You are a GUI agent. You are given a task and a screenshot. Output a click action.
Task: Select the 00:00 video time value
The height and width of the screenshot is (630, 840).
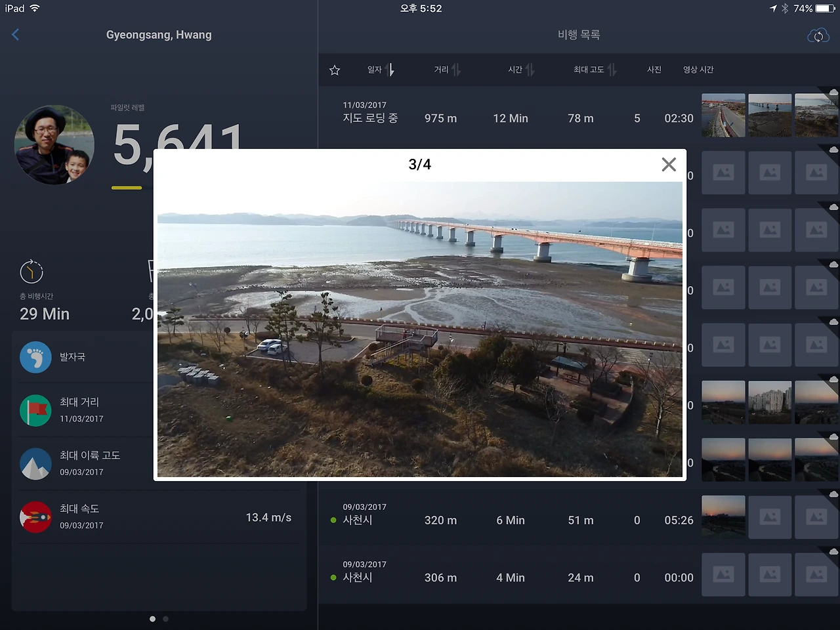679,577
